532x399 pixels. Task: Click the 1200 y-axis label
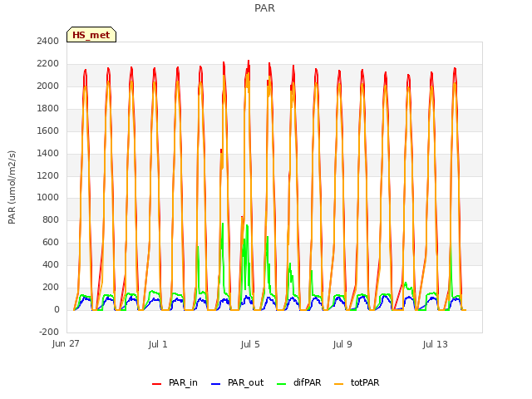48,175
